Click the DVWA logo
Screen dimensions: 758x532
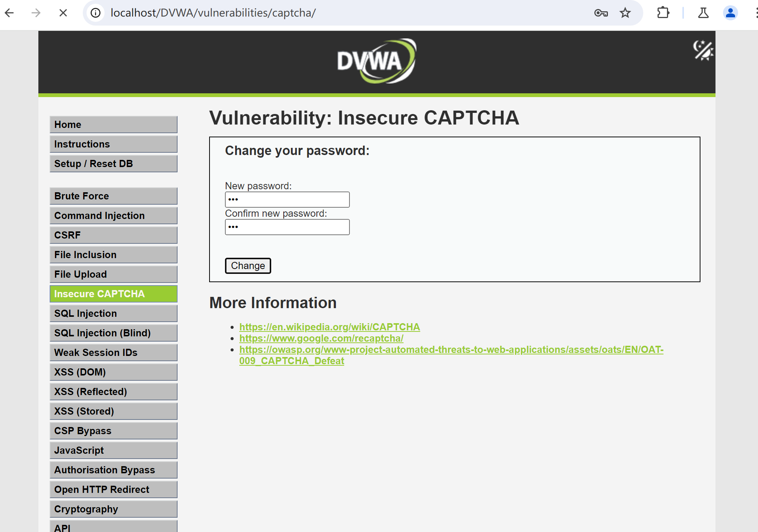tap(377, 61)
